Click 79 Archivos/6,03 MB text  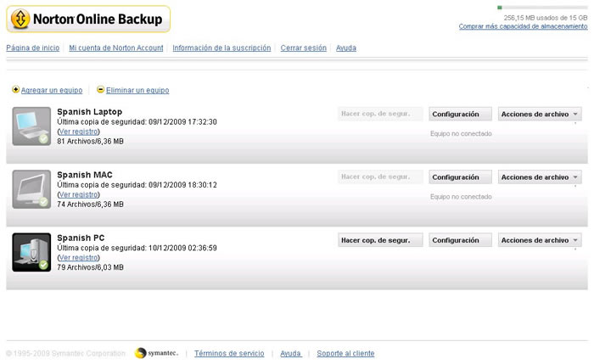point(90,267)
